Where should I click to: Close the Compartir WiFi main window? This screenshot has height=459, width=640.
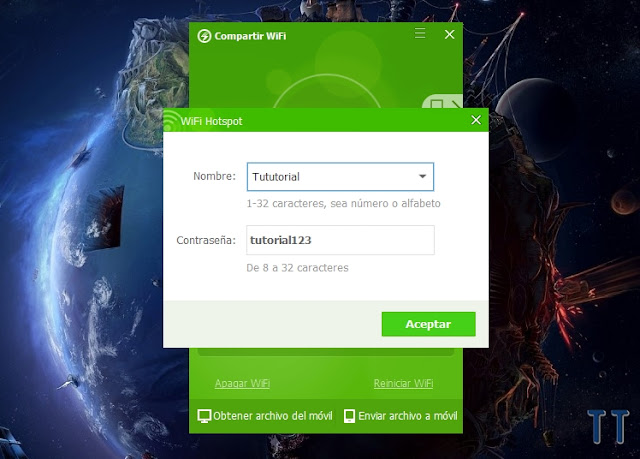pyautogui.click(x=449, y=34)
